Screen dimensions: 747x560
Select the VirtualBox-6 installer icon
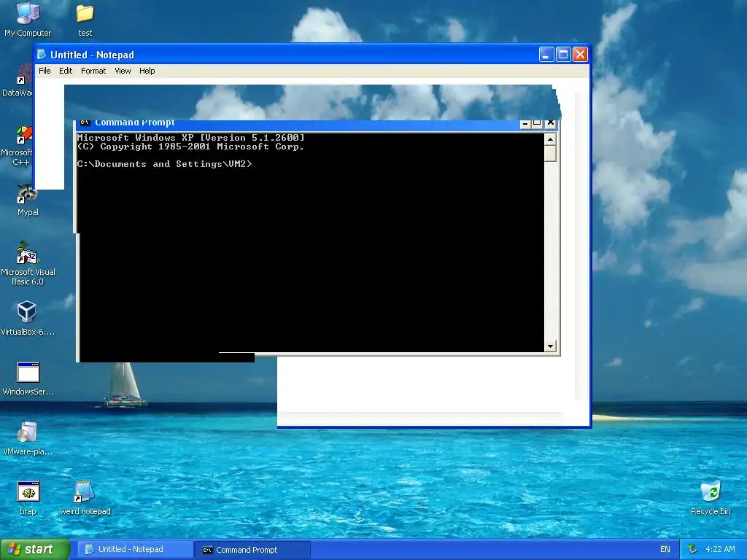pos(27,318)
